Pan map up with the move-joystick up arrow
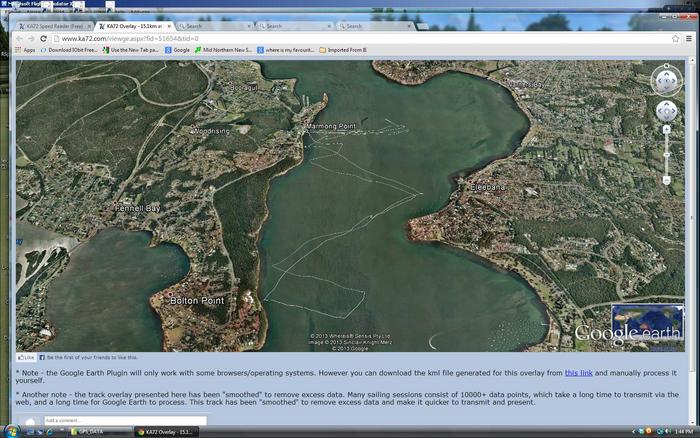This screenshot has height=438, width=700. [x=667, y=105]
